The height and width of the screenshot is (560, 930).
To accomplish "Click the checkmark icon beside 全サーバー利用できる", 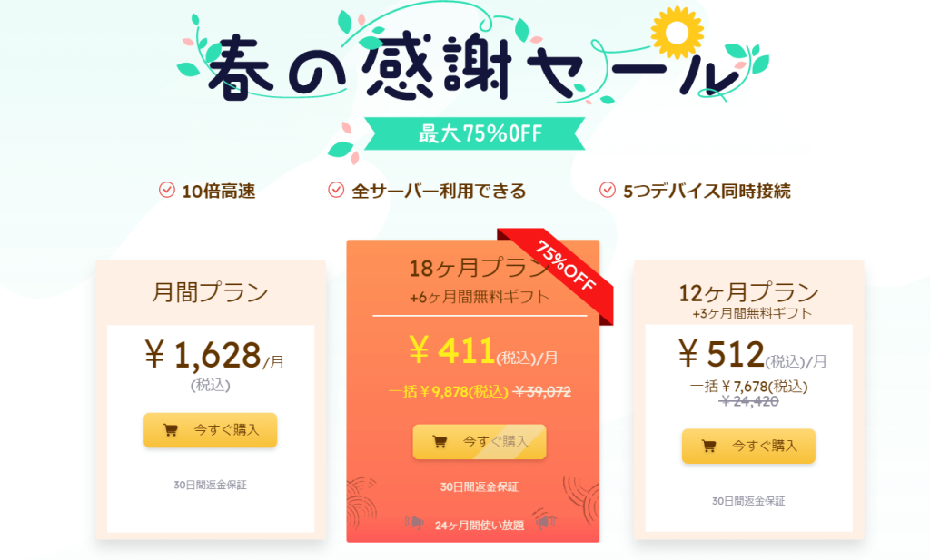I will point(335,190).
